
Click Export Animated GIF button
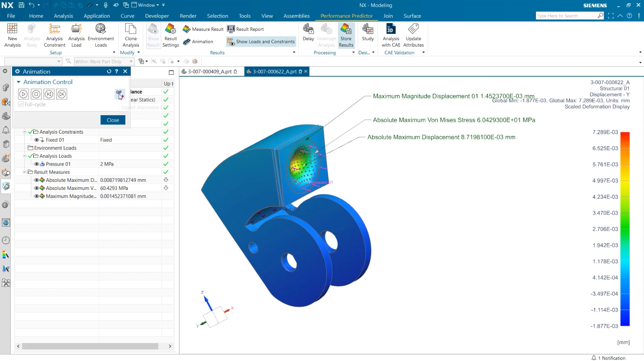click(119, 94)
